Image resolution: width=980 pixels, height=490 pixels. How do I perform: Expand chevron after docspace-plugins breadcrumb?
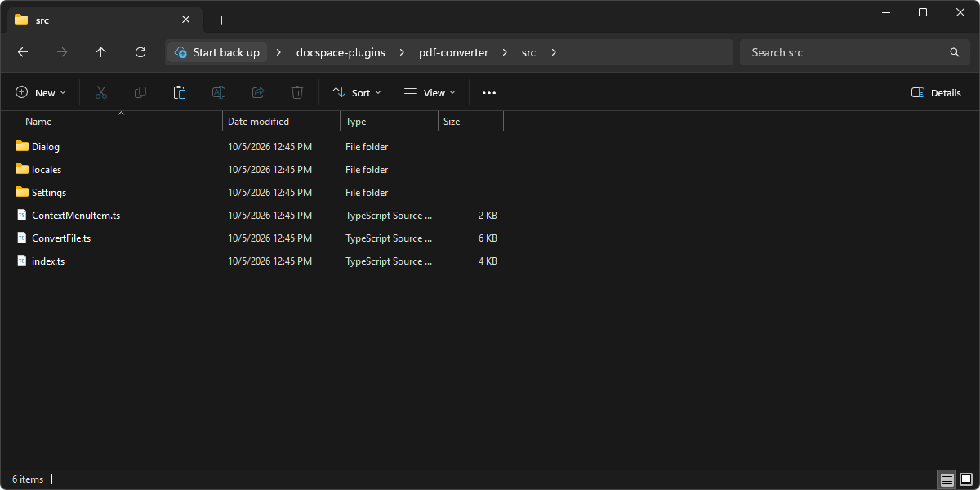pyautogui.click(x=402, y=52)
